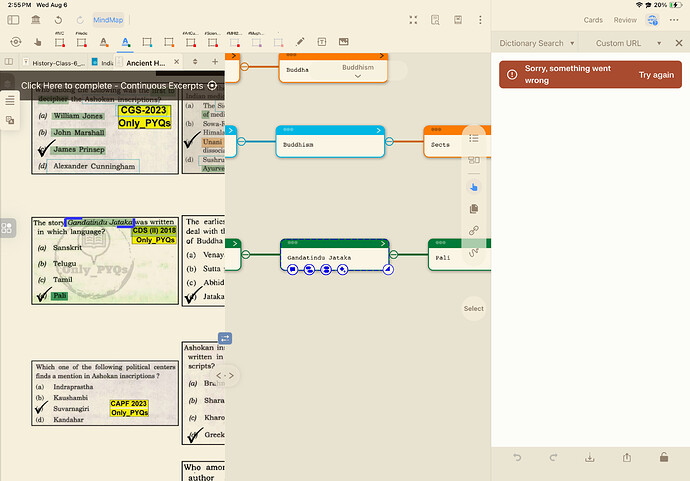The image size is (690, 481).
Task: Select the Gandatindu Jataka mindmap node
Action: tap(335, 256)
